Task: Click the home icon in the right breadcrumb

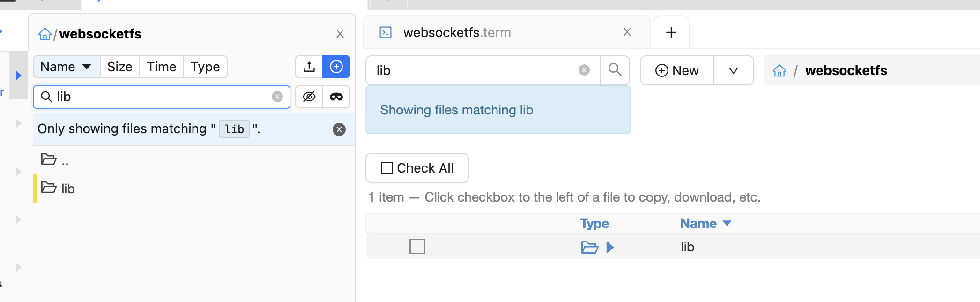Action: coord(779,70)
